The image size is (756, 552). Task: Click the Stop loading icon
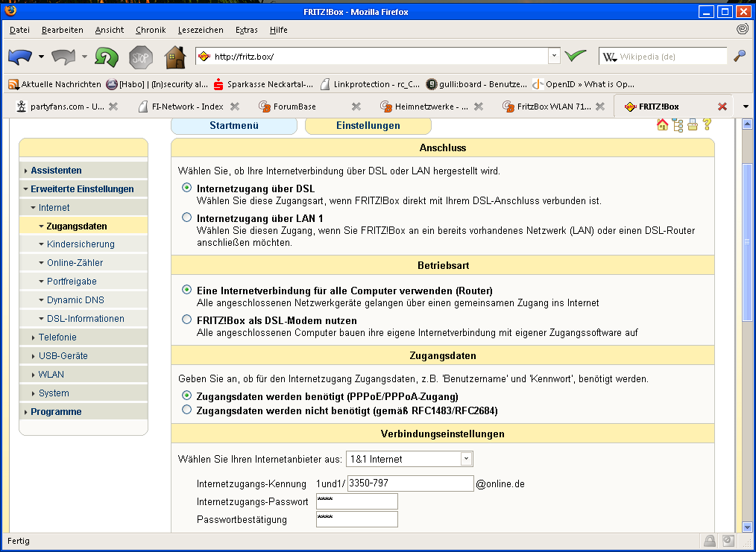click(141, 57)
